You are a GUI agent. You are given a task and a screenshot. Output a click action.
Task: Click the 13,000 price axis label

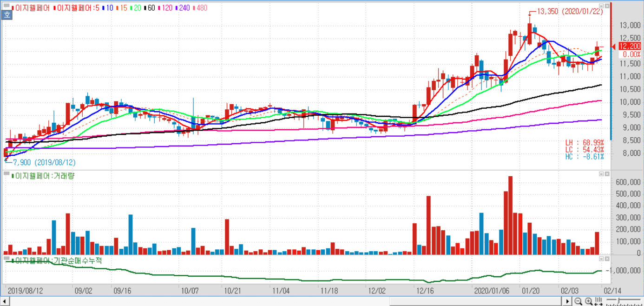631,26
